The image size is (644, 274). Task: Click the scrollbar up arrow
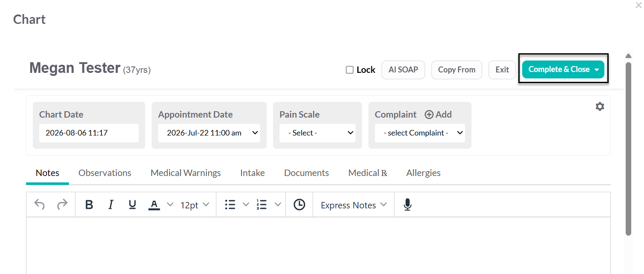click(628, 56)
